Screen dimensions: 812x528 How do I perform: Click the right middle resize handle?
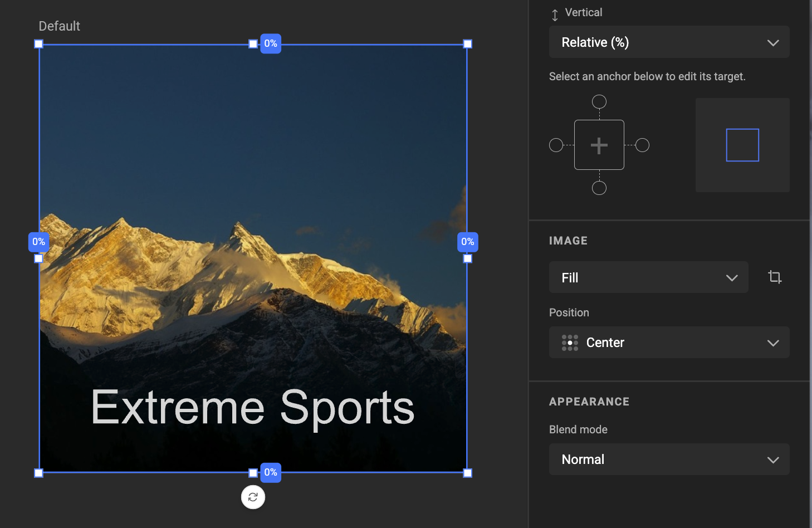468,258
